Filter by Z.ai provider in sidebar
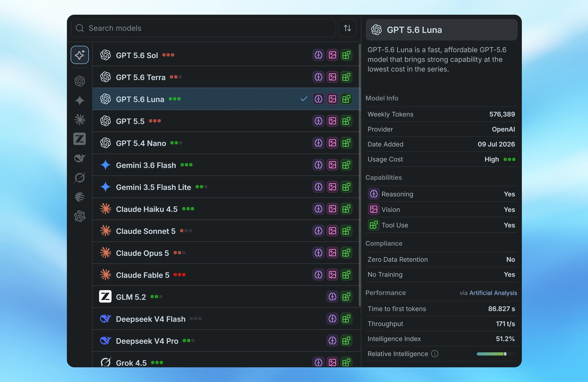The height and width of the screenshot is (382, 588). (x=80, y=139)
